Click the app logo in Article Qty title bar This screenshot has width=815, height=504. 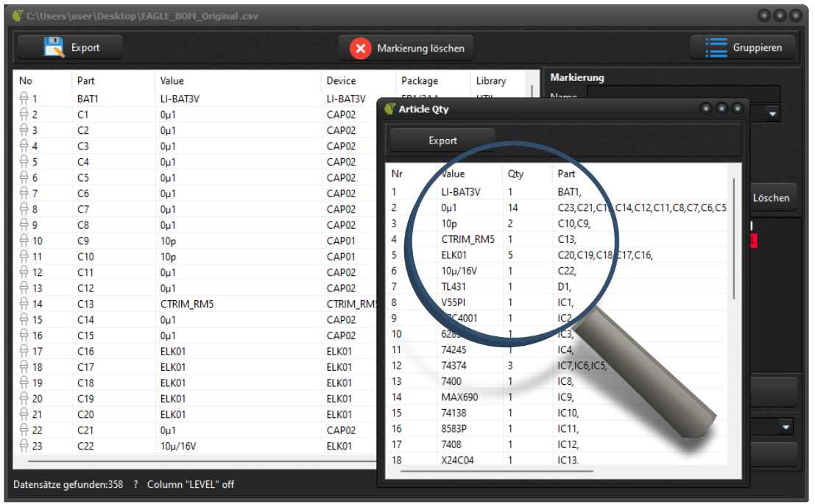click(x=389, y=109)
